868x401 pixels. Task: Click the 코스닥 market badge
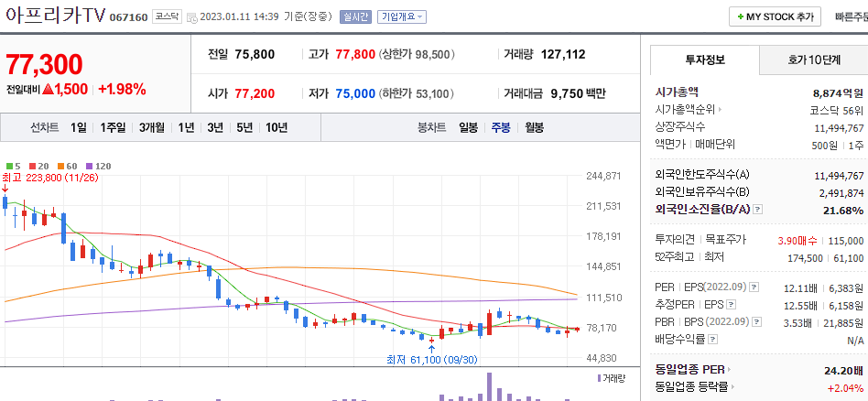pos(167,16)
